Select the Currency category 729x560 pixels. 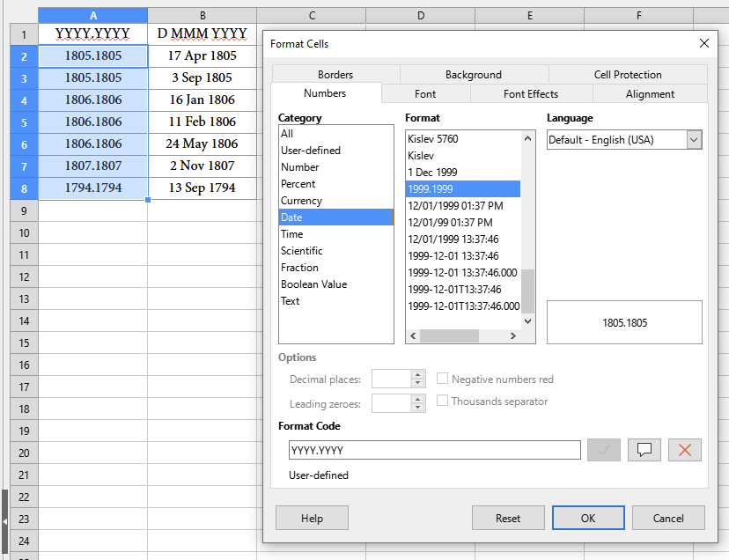(x=301, y=201)
